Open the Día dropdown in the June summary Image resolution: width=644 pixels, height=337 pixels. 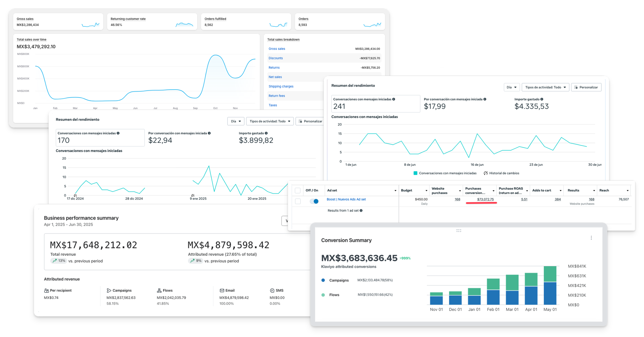(x=511, y=87)
